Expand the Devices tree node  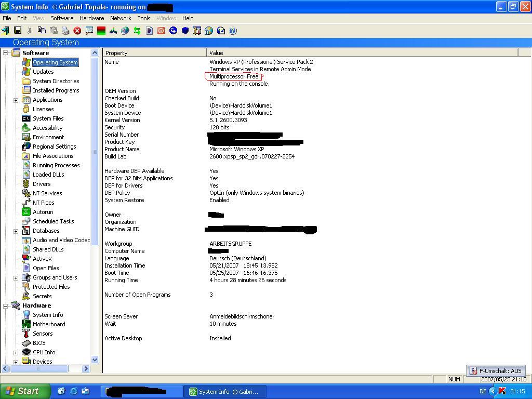point(16,362)
